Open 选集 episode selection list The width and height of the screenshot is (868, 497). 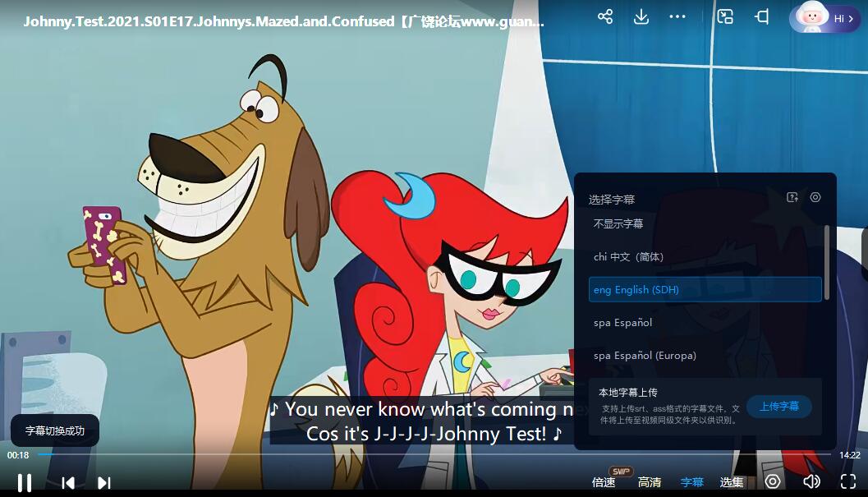(x=731, y=482)
